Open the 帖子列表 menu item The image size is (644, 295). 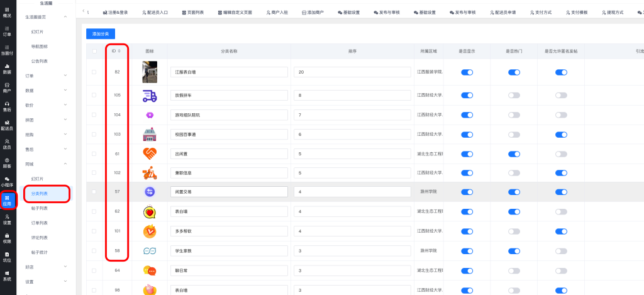[x=40, y=208]
